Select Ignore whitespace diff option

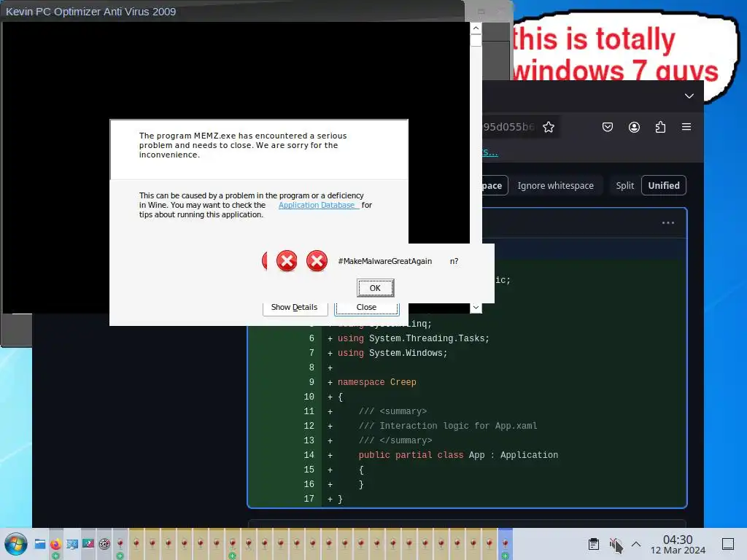[555, 186]
